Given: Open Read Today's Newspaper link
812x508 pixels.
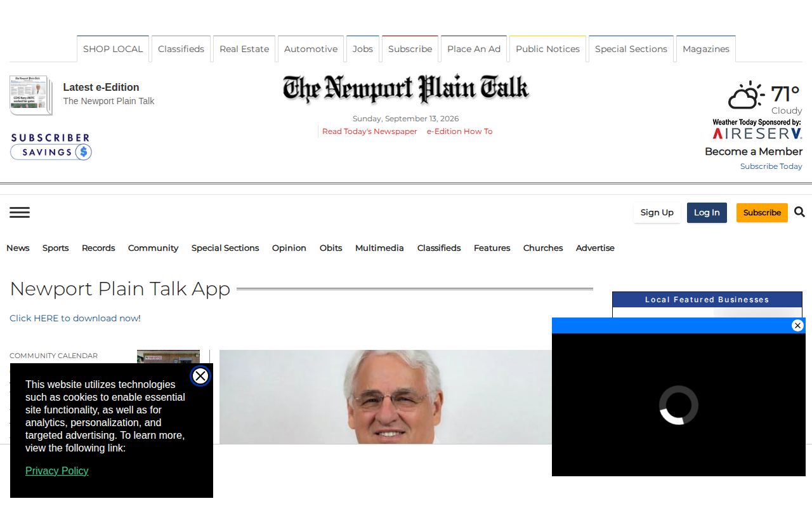Looking at the screenshot, I should (x=370, y=131).
